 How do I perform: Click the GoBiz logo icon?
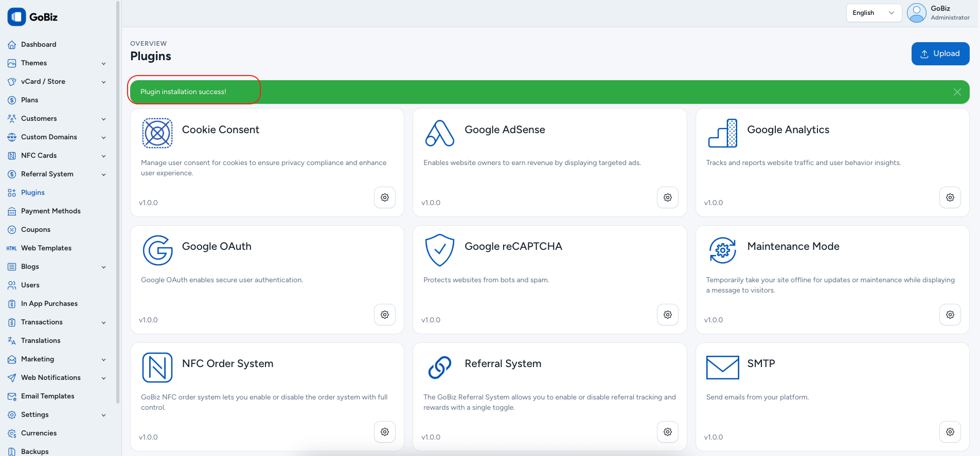click(x=16, y=17)
